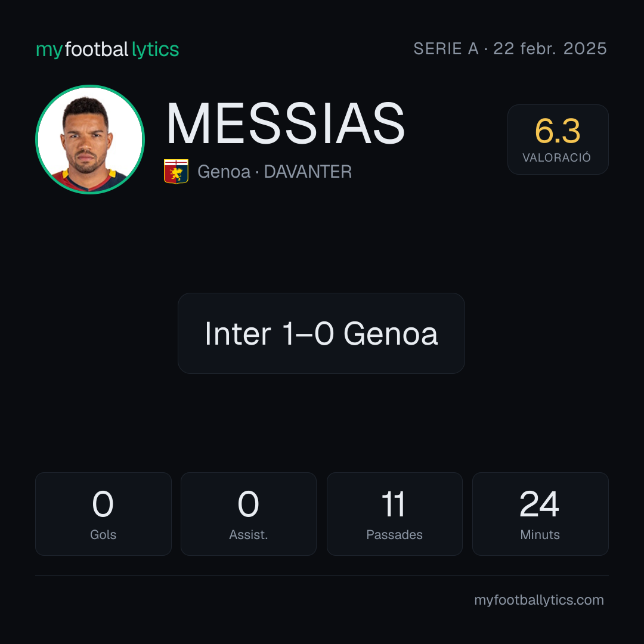Click the Inter 1–0 Genoa scoreline
The image size is (644, 644).
click(321, 333)
